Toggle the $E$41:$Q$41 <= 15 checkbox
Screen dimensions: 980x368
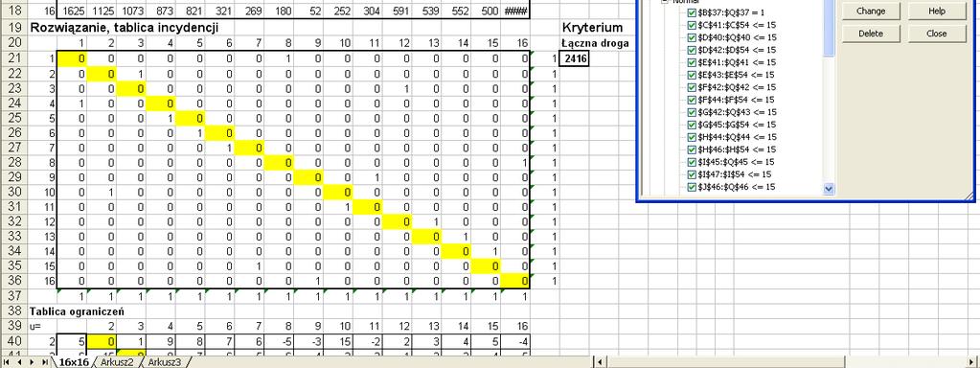(x=692, y=62)
